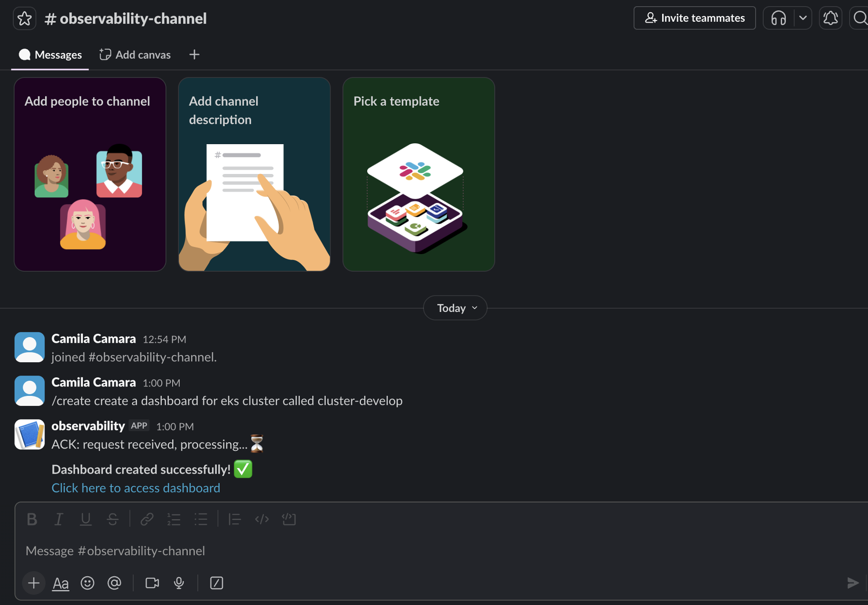Select the Add canvas tab

(135, 55)
